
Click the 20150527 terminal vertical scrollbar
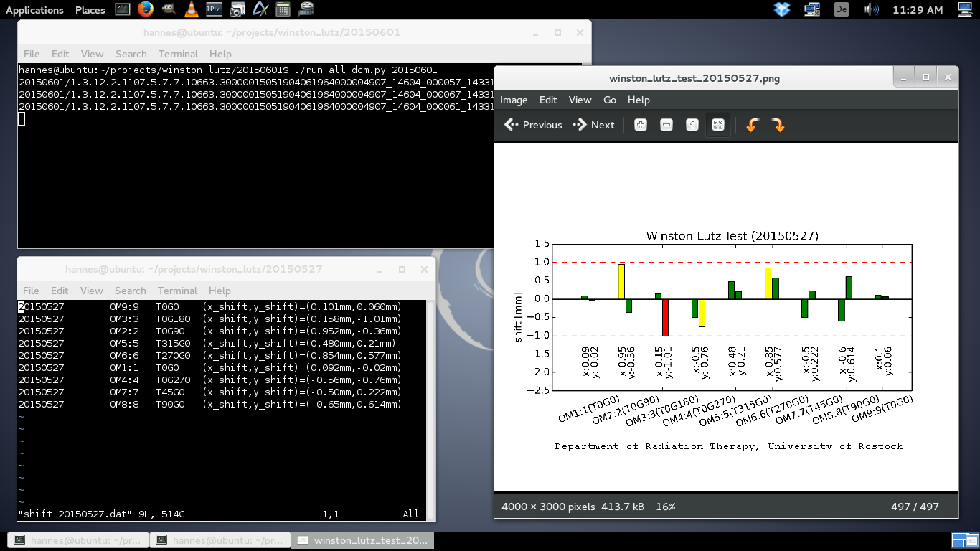[430, 410]
